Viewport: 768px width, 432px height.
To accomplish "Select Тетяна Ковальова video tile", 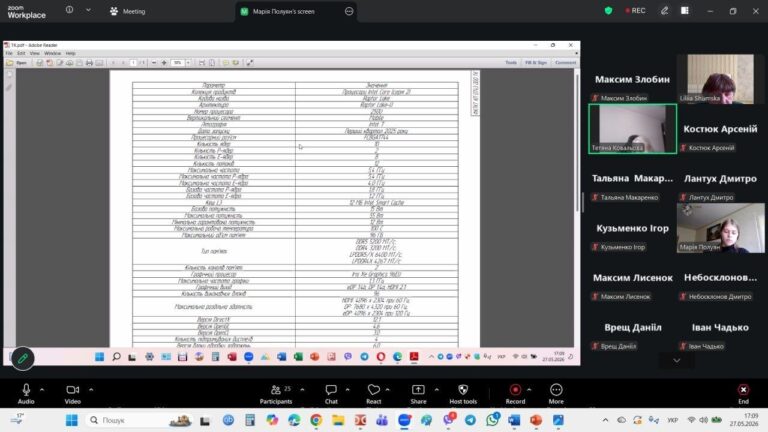I will pyautogui.click(x=632, y=129).
